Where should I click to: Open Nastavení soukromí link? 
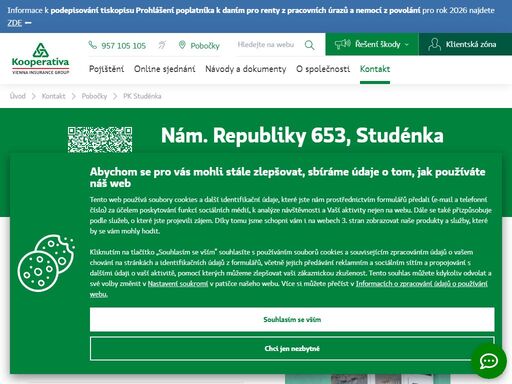(x=178, y=284)
